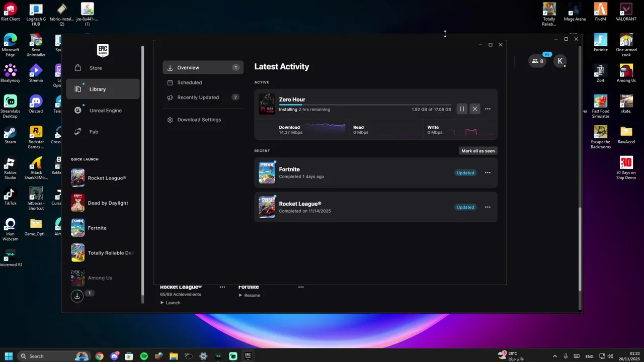Screen dimensions: 644x362
Task: Open the Logitech G HUB desktop icon
Action: click(36, 15)
